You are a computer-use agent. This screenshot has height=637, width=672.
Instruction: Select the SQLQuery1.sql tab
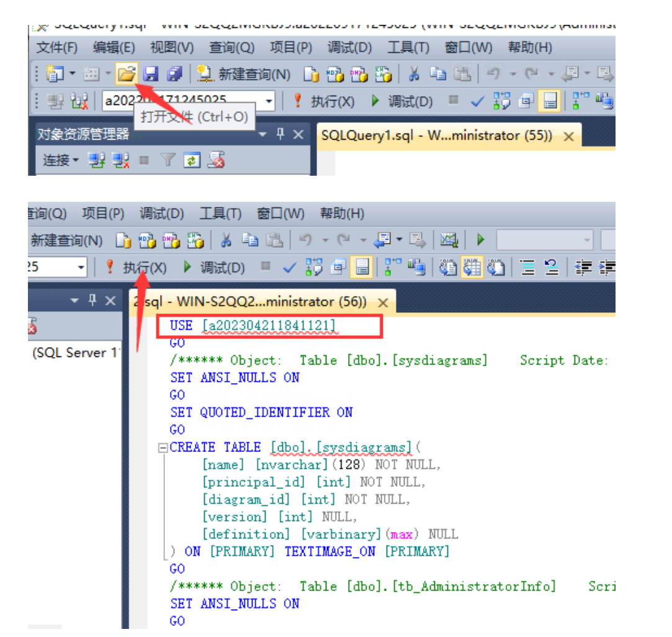436,136
